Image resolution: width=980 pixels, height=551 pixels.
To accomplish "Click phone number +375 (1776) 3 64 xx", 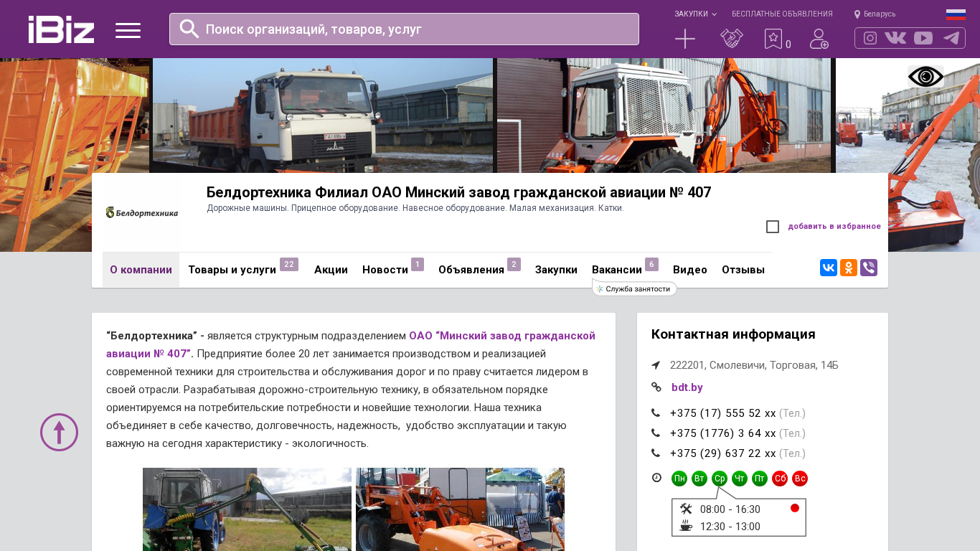I will (723, 433).
